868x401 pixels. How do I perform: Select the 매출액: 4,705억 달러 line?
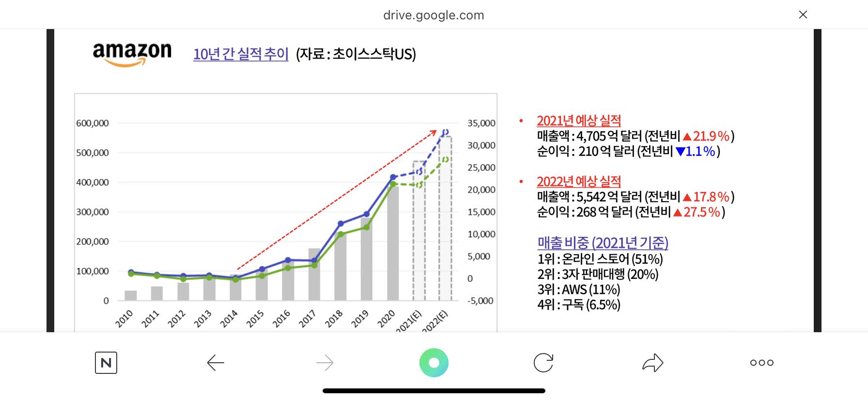point(635,136)
